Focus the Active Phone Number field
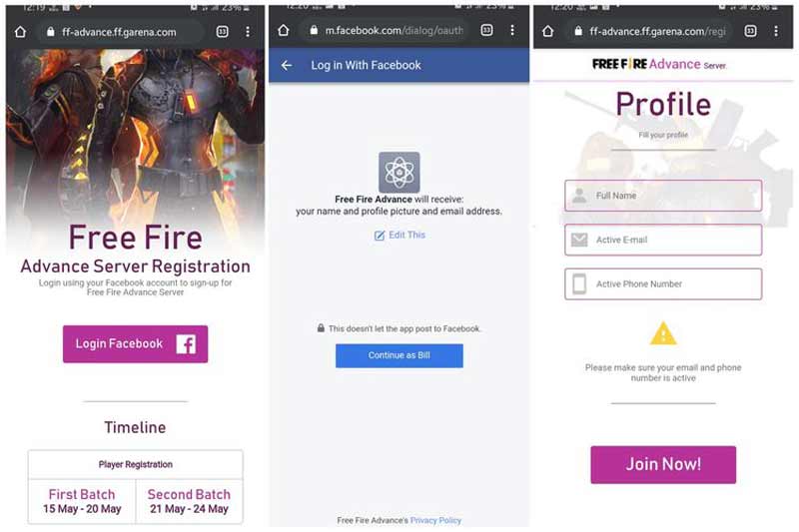799x532 pixels. tap(663, 284)
